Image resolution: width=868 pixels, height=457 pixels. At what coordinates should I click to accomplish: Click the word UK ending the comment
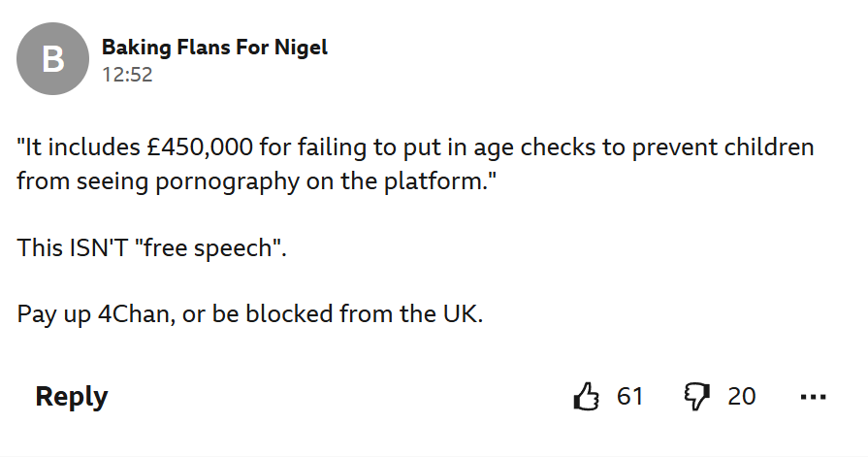tap(460, 314)
